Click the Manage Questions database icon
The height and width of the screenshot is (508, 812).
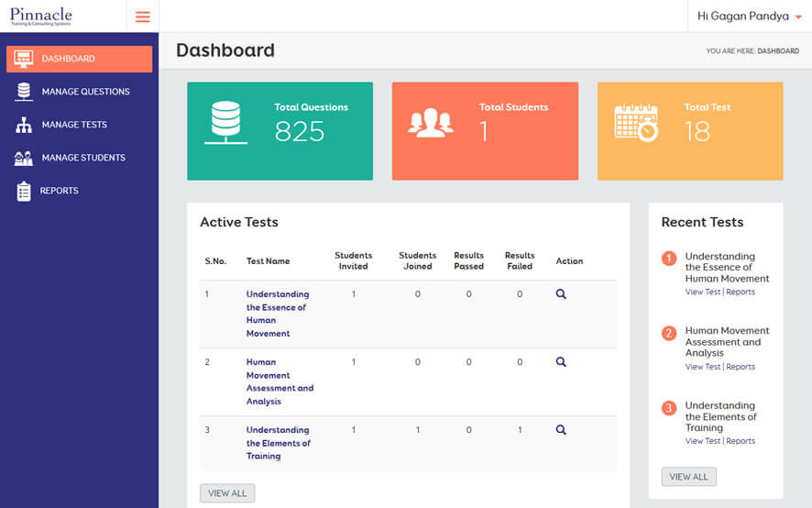pyautogui.click(x=24, y=92)
